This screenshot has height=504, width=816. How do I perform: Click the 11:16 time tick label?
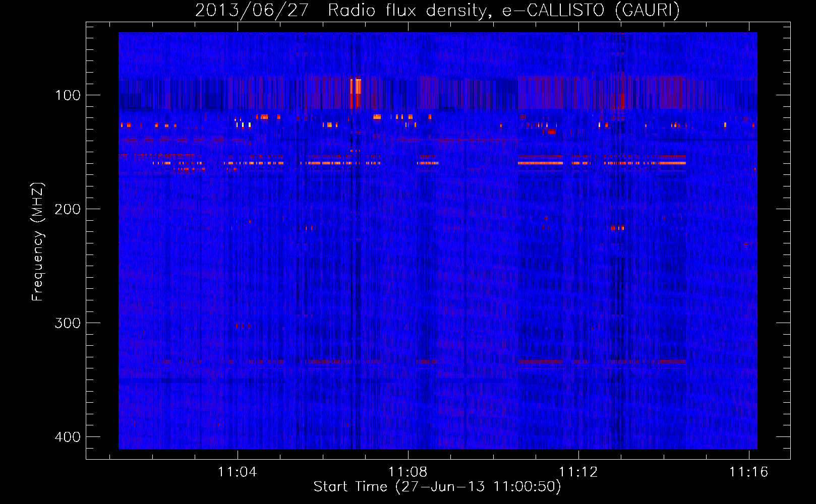coord(748,472)
